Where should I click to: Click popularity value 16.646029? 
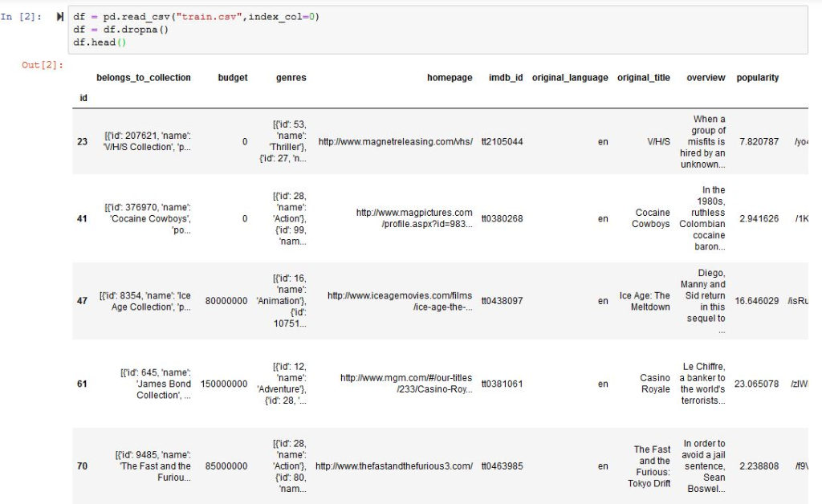click(756, 301)
